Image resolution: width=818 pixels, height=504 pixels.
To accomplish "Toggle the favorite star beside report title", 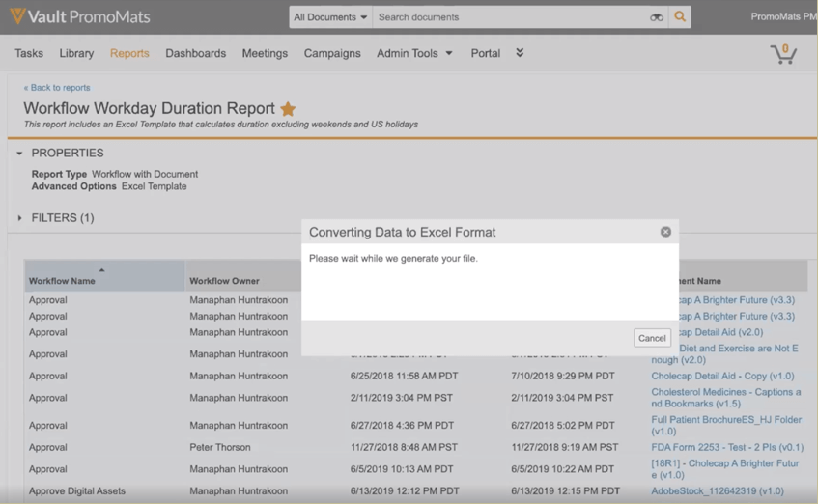I will 288,109.
